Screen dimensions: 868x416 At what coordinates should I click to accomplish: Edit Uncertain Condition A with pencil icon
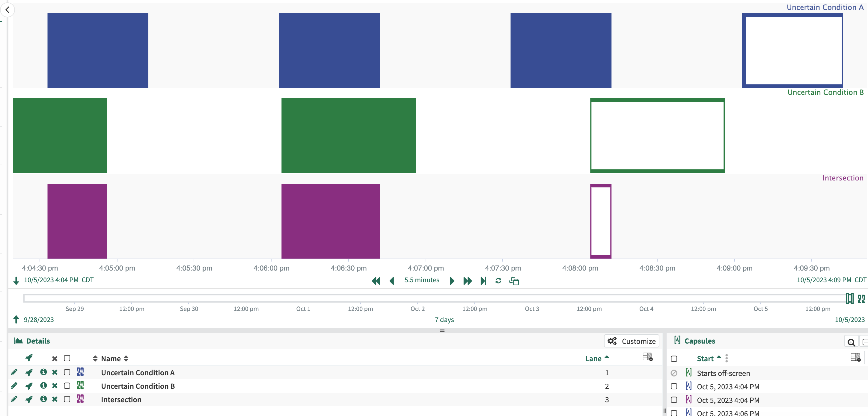click(14, 372)
